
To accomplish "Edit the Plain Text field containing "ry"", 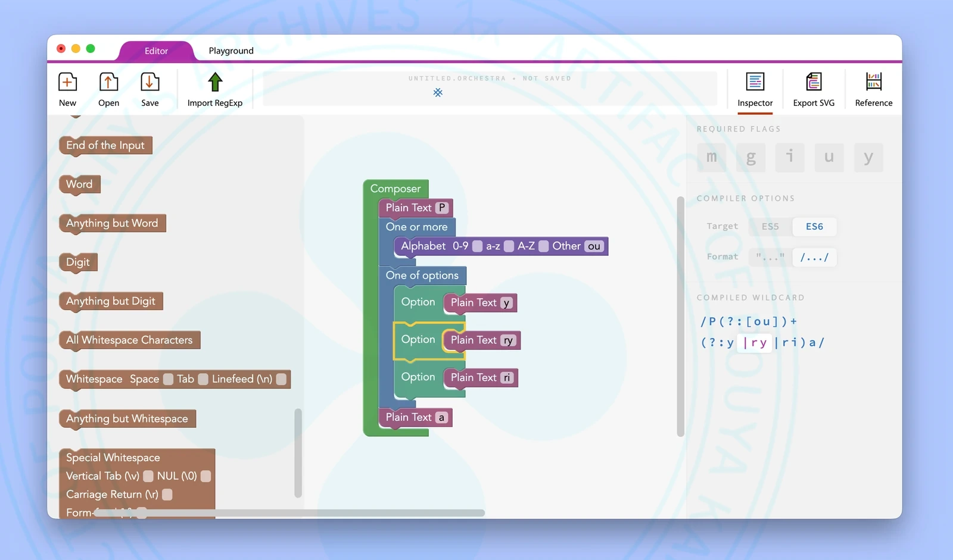I will [508, 340].
